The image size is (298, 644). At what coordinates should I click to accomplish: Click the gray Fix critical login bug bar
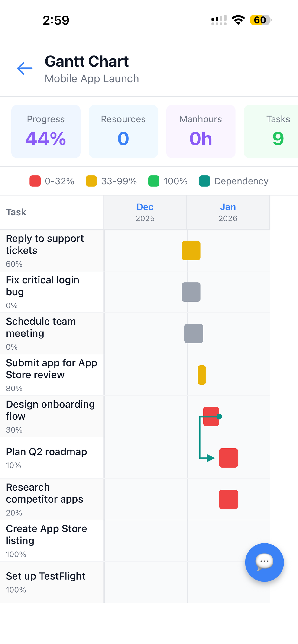coord(191,292)
